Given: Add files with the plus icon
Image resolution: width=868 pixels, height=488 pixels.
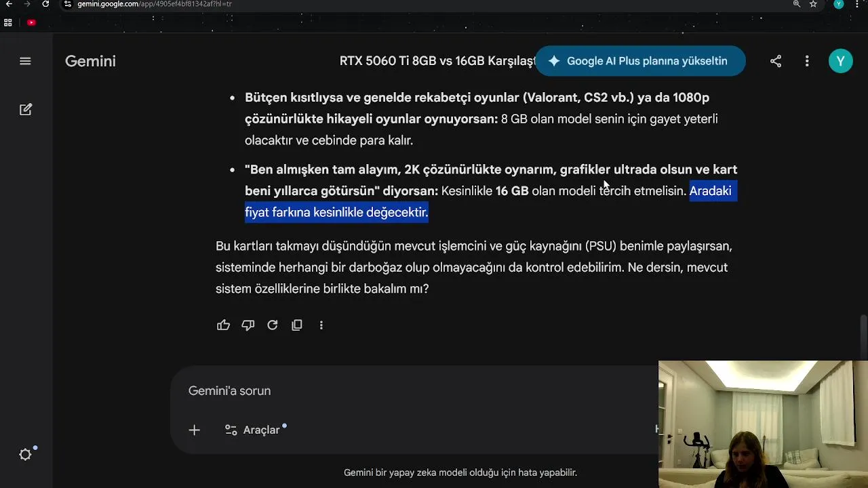Looking at the screenshot, I should [194, 430].
